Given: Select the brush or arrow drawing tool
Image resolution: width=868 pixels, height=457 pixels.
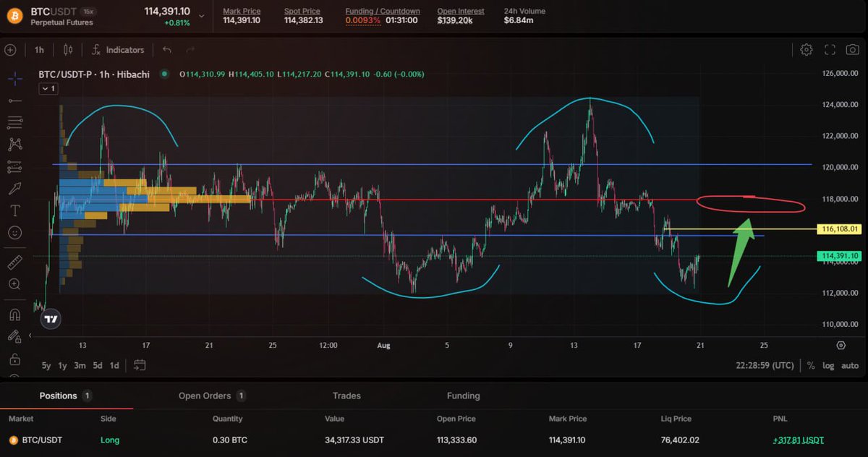Looking at the screenshot, I should pyautogui.click(x=14, y=189).
